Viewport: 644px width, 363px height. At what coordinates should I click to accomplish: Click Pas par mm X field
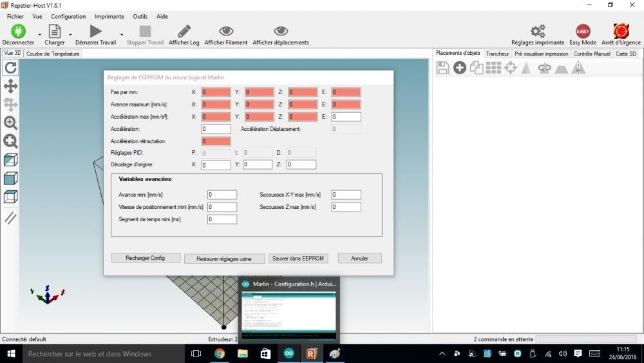coord(216,92)
